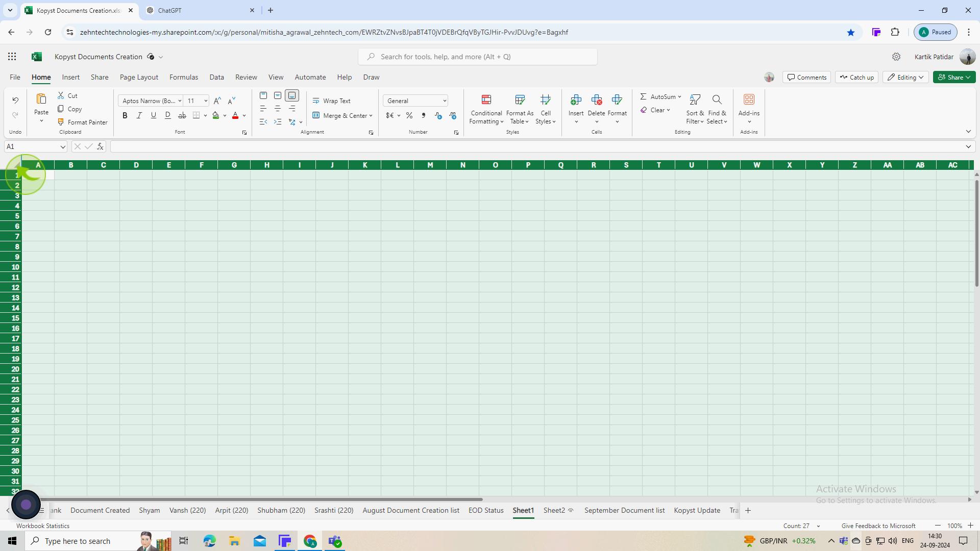Click the Copy icon

click(x=61, y=109)
